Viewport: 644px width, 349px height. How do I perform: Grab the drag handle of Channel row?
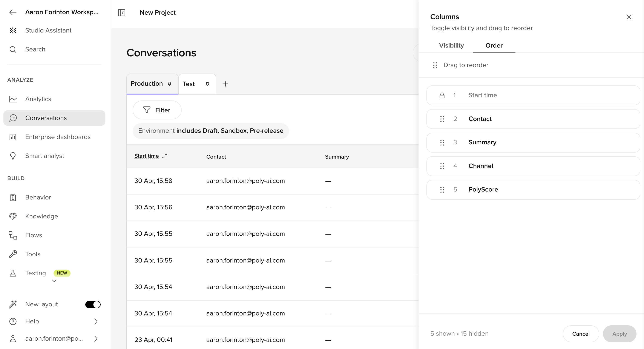click(442, 166)
